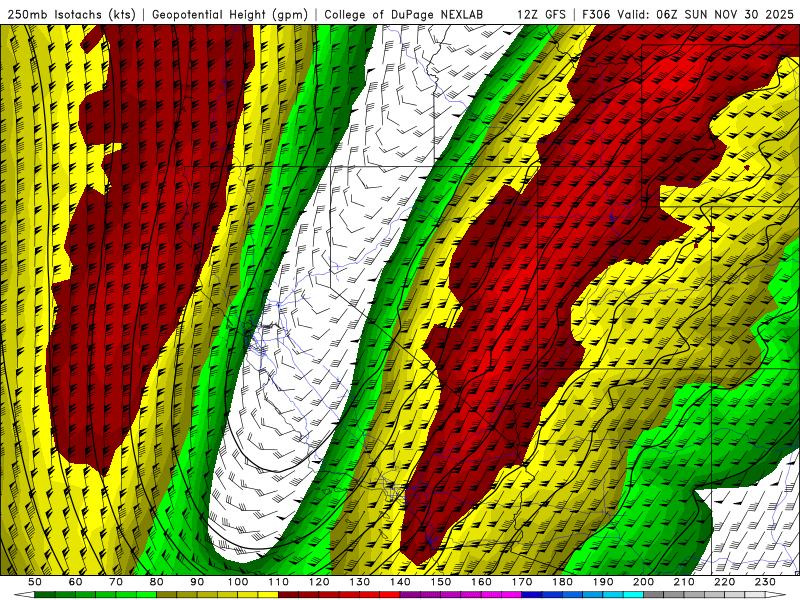Click the '230' label on the color scale

[765, 582]
